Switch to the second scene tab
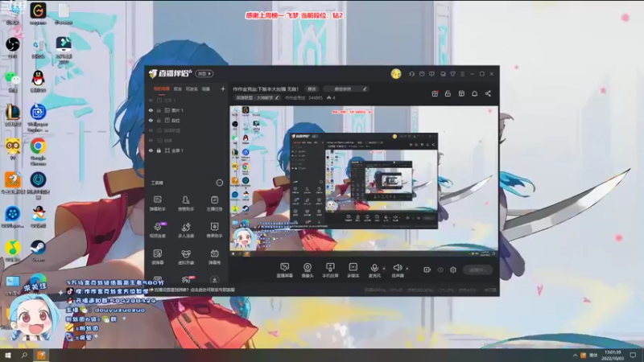644x362 pixels. 177,88
